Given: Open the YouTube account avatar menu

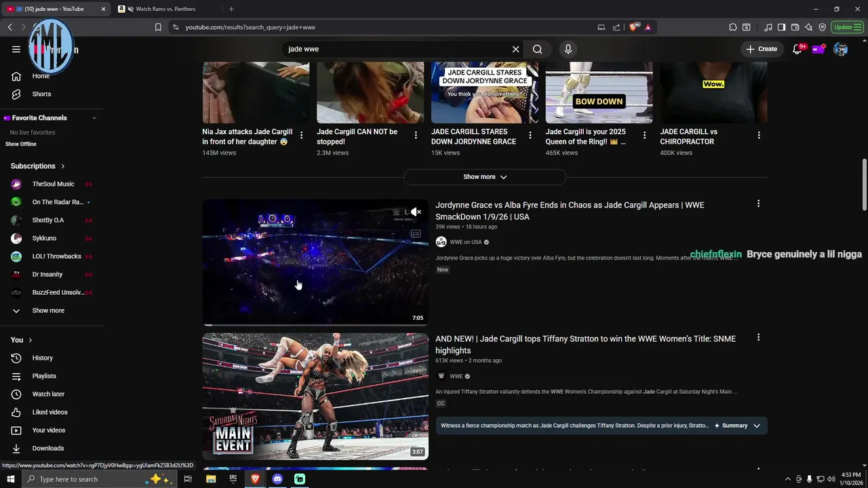Looking at the screenshot, I should click(840, 49).
